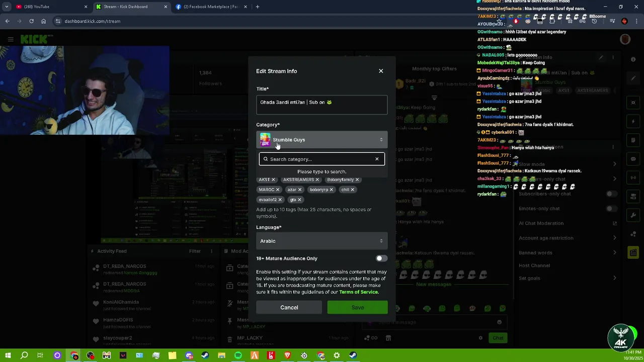
Task: Open a new browser tab
Action: pyautogui.click(x=258, y=7)
